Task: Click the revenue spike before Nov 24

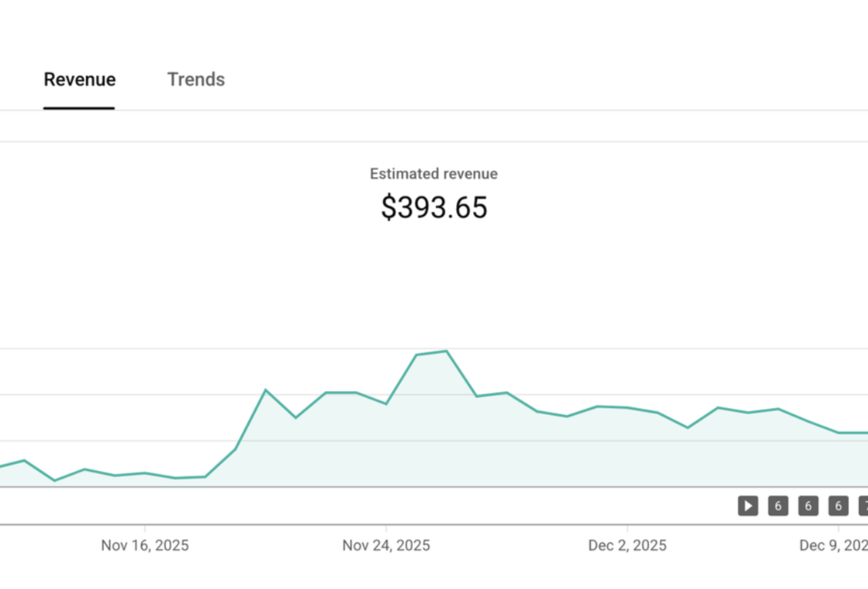Action: coord(266,390)
